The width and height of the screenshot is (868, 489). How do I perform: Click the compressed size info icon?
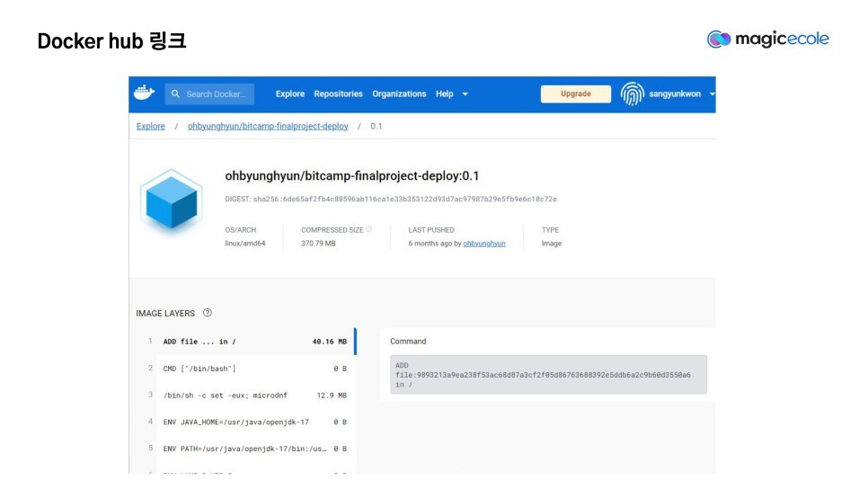(368, 229)
